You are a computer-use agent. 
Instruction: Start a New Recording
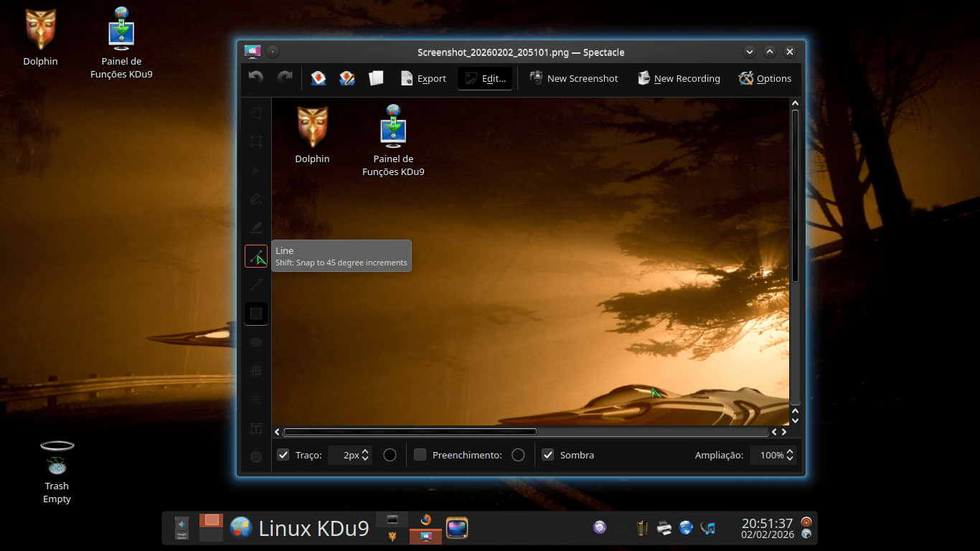pyautogui.click(x=679, y=78)
